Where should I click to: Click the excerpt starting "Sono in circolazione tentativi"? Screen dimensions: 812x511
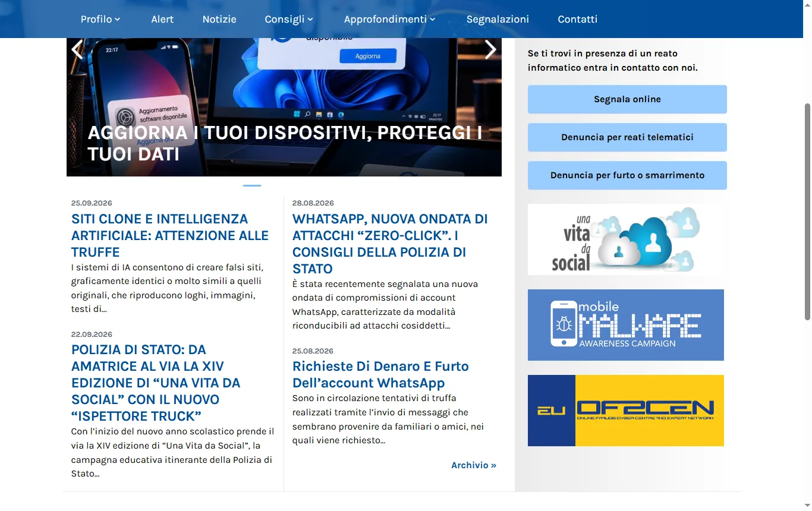tap(388, 419)
